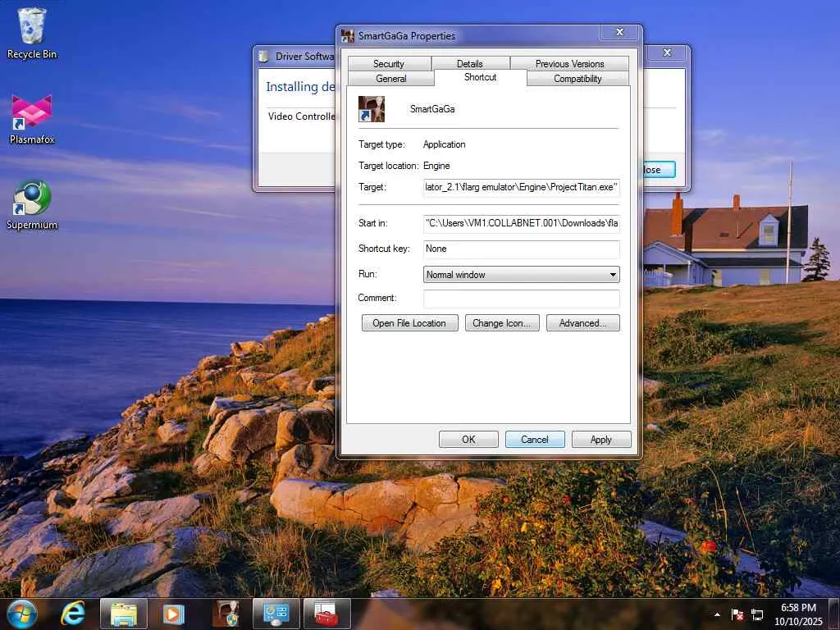Viewport: 840px width, 630px height.
Task: Open the clock showing 6:58 PM
Action: coord(798,614)
